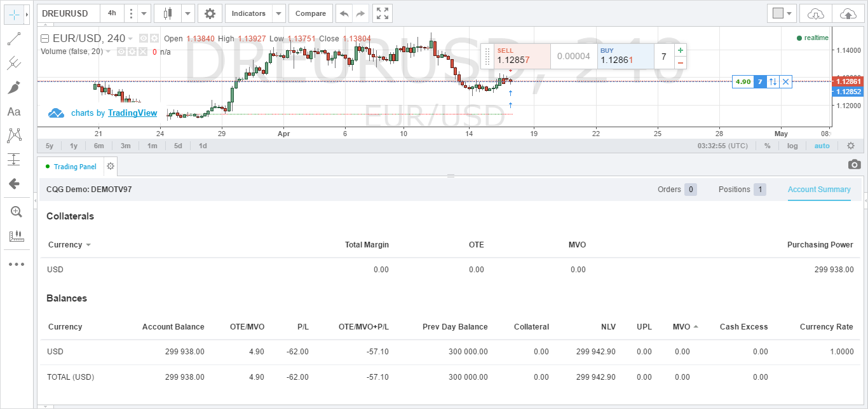Toggle visibility eye for EUR/USD series

tap(144, 38)
